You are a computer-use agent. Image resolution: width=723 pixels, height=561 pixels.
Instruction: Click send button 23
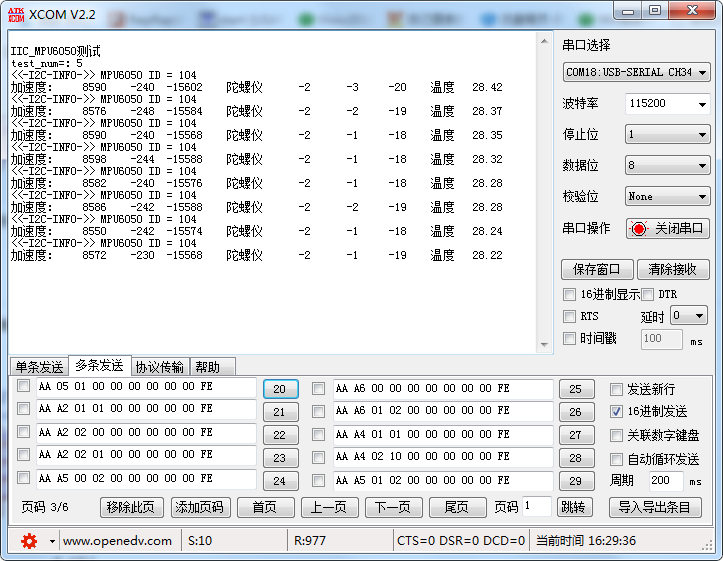[x=280, y=458]
